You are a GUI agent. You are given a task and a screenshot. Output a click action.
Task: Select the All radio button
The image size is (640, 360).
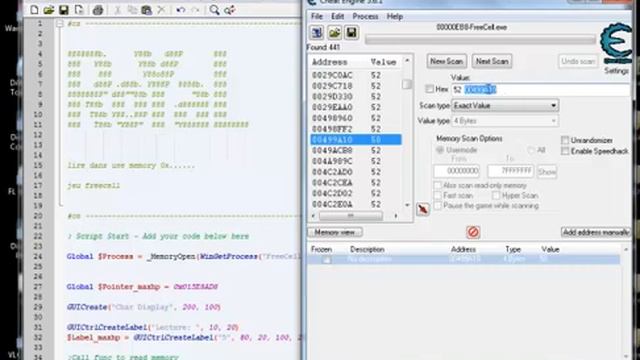pyautogui.click(x=531, y=150)
